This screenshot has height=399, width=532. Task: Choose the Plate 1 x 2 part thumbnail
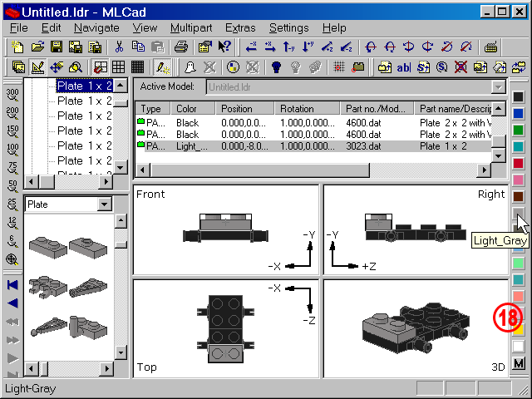[48, 248]
